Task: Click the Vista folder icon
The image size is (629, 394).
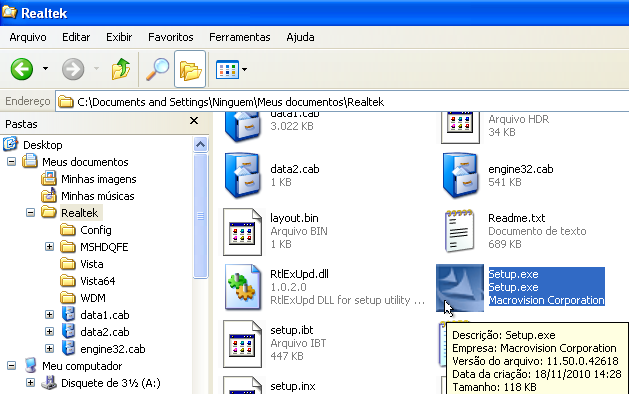Action: pos(68,264)
